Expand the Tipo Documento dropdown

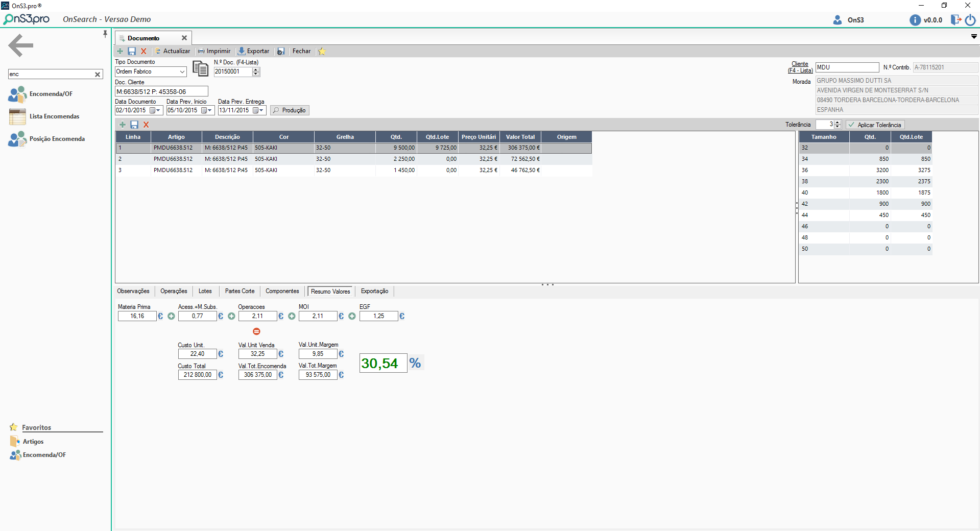[x=182, y=72]
